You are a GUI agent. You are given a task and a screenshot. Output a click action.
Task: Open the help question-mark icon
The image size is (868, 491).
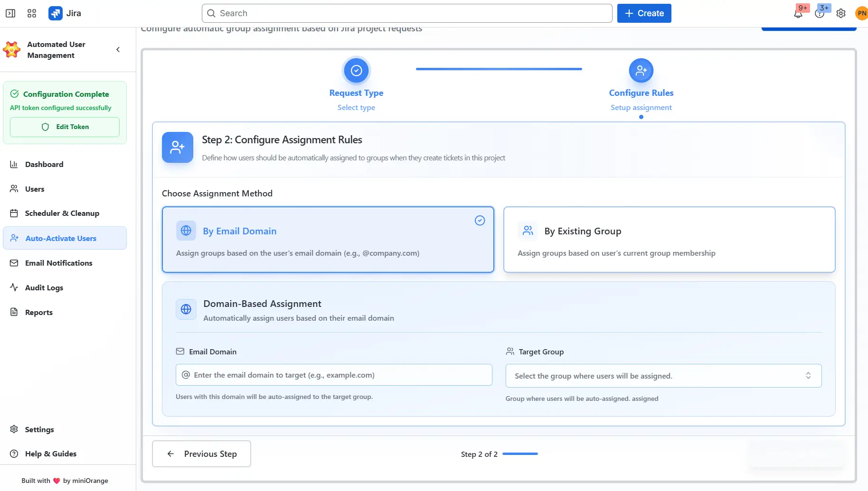click(x=820, y=13)
